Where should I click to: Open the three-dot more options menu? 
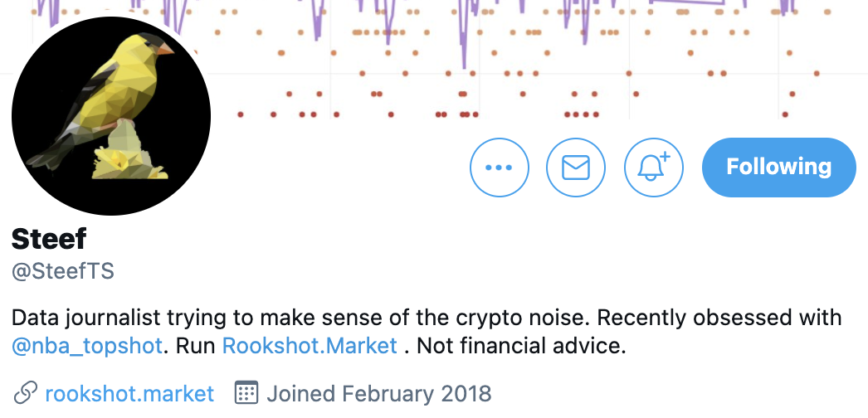(x=499, y=167)
